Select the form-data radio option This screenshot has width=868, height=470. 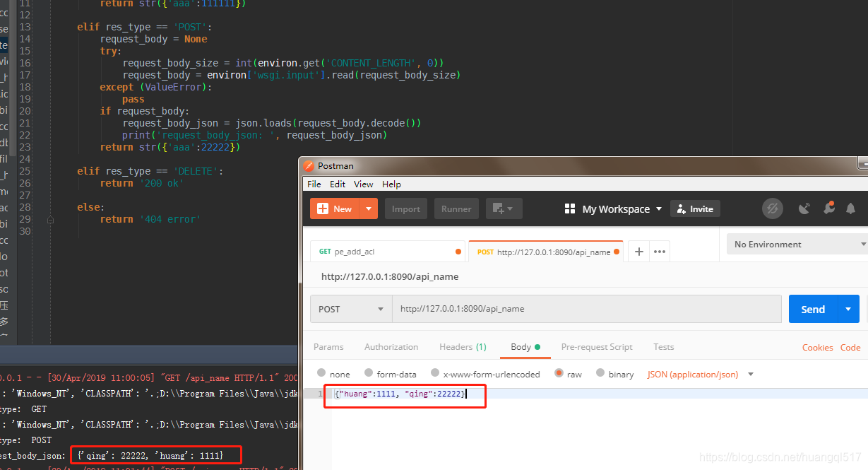[369, 373]
